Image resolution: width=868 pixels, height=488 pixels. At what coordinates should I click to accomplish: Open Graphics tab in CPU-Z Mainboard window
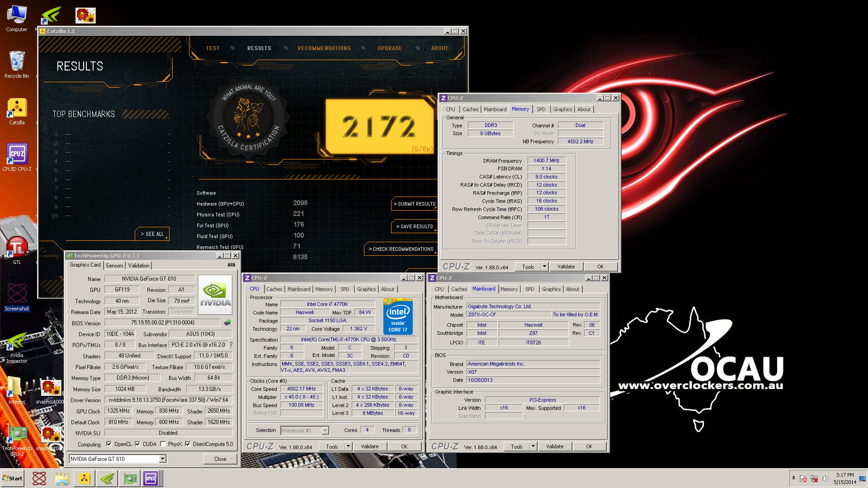coord(551,289)
